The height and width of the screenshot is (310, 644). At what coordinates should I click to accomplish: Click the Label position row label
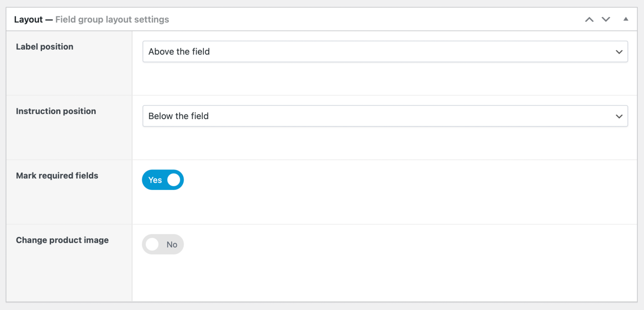(x=44, y=47)
